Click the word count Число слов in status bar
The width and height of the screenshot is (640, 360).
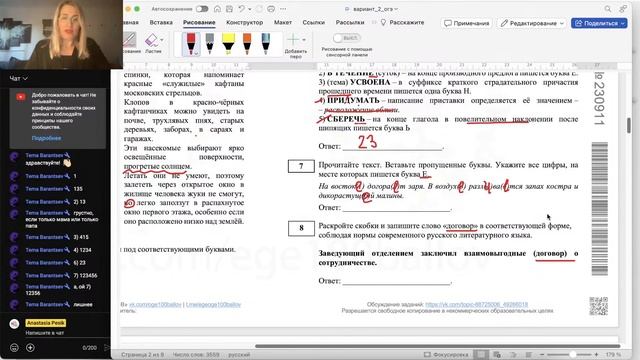click(x=196, y=355)
